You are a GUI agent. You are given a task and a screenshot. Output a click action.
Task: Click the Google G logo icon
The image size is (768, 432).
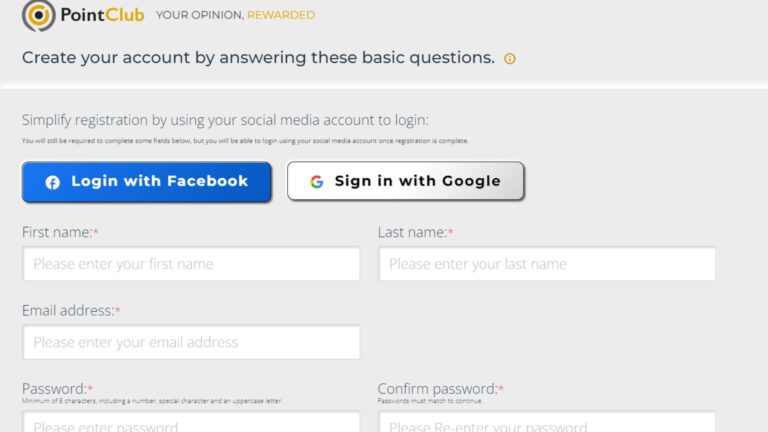[317, 182]
